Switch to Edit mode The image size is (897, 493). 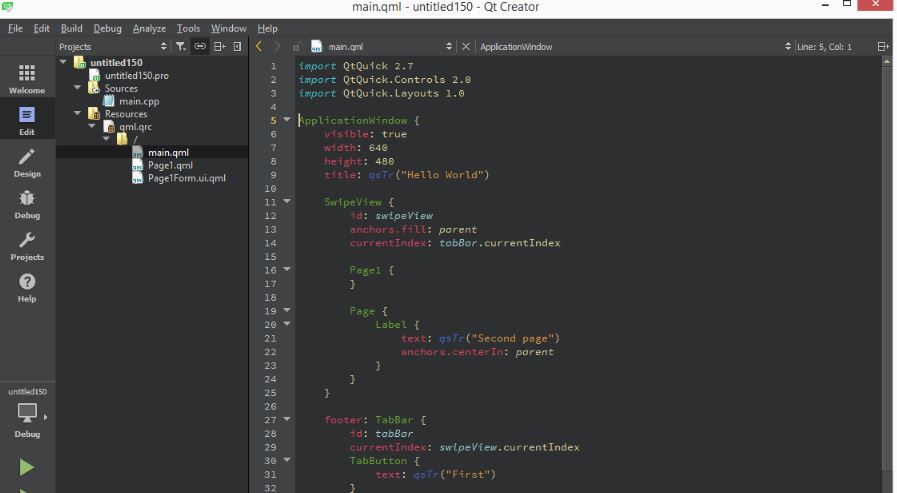coord(27,120)
